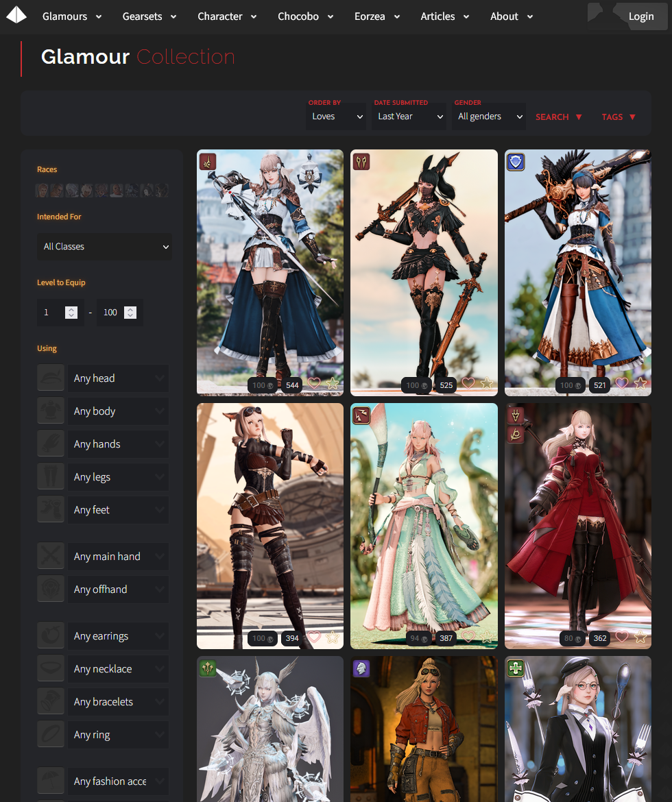Toggle the Miqo'te race filter
The height and width of the screenshot is (802, 672).
pyautogui.click(x=87, y=191)
